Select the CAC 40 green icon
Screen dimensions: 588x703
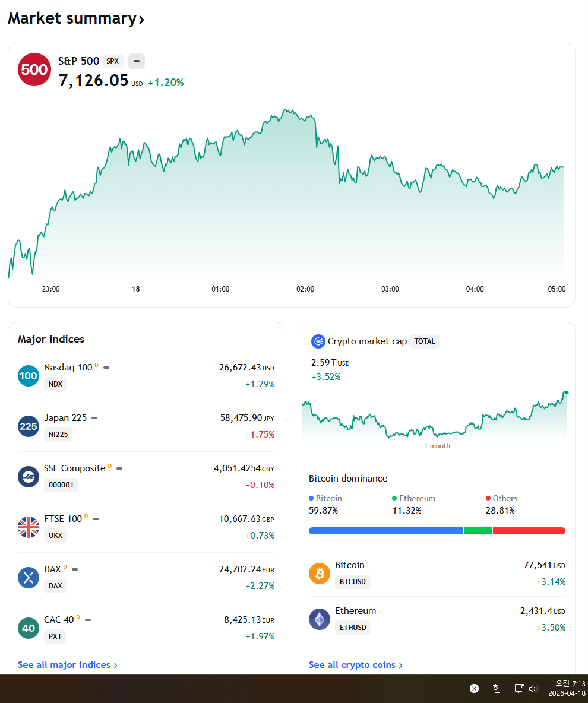pos(29,628)
